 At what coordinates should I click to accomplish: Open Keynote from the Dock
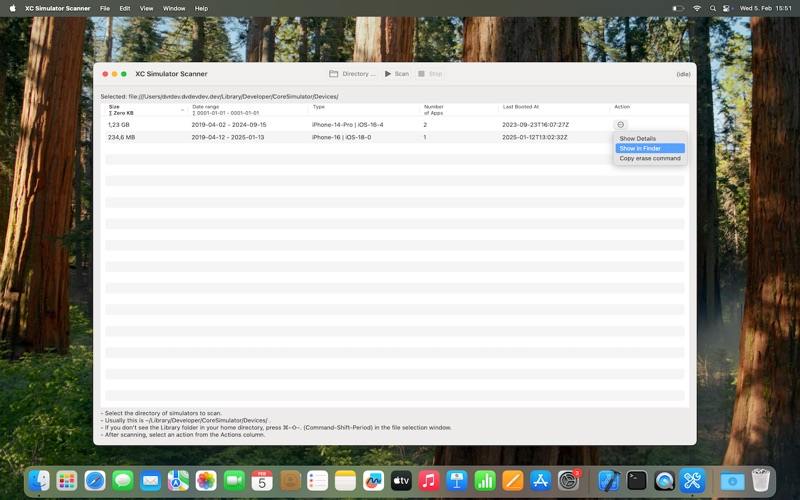(x=457, y=481)
